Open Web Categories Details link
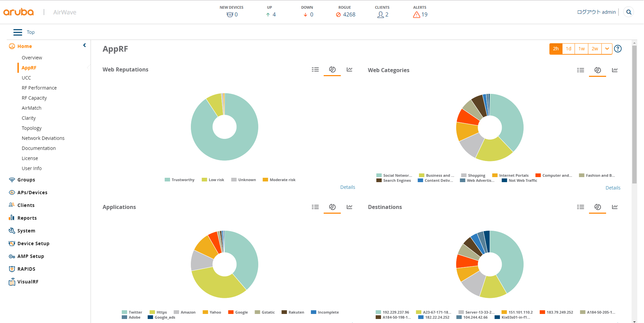Screen dimensions: 644x323 pyautogui.click(x=613, y=188)
